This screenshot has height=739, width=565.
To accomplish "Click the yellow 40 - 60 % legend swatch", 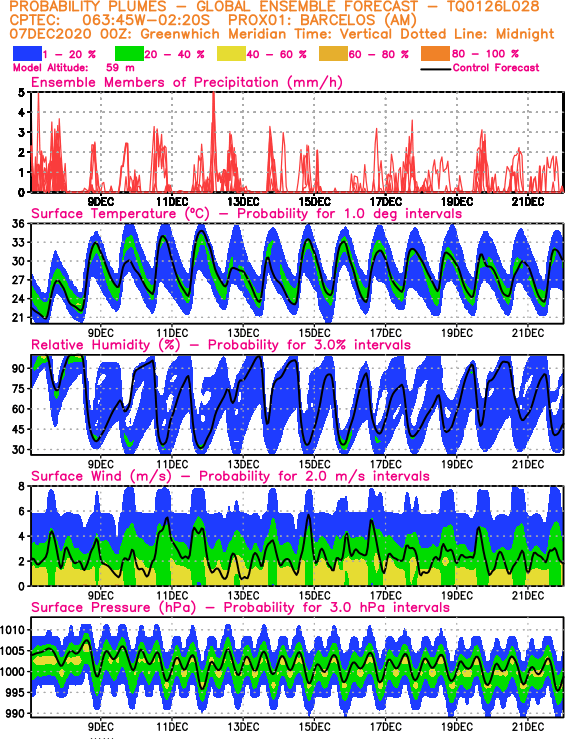I will click(x=231, y=53).
